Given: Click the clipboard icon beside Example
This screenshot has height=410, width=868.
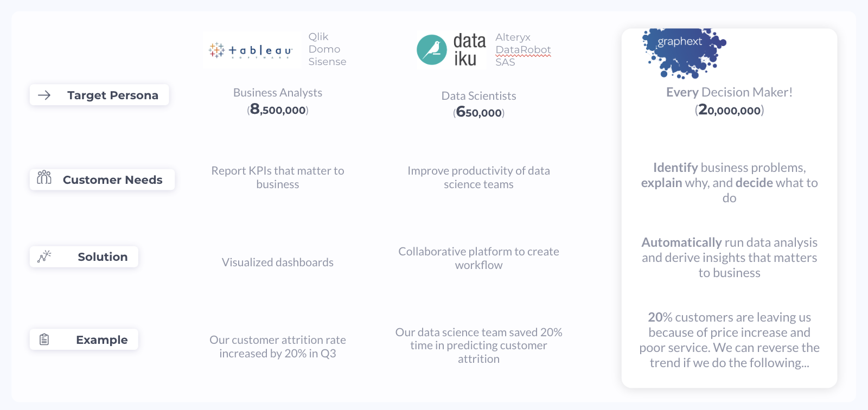Looking at the screenshot, I should point(44,339).
